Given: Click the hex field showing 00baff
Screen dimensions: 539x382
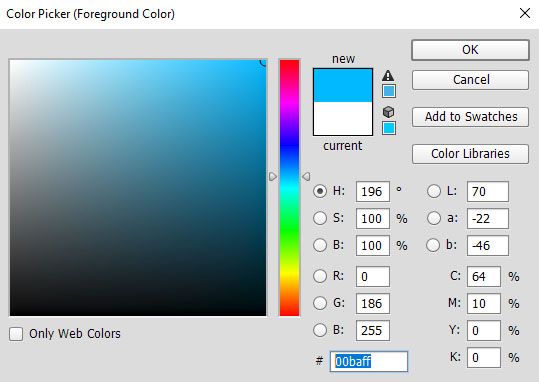Looking at the screenshot, I should (369, 361).
